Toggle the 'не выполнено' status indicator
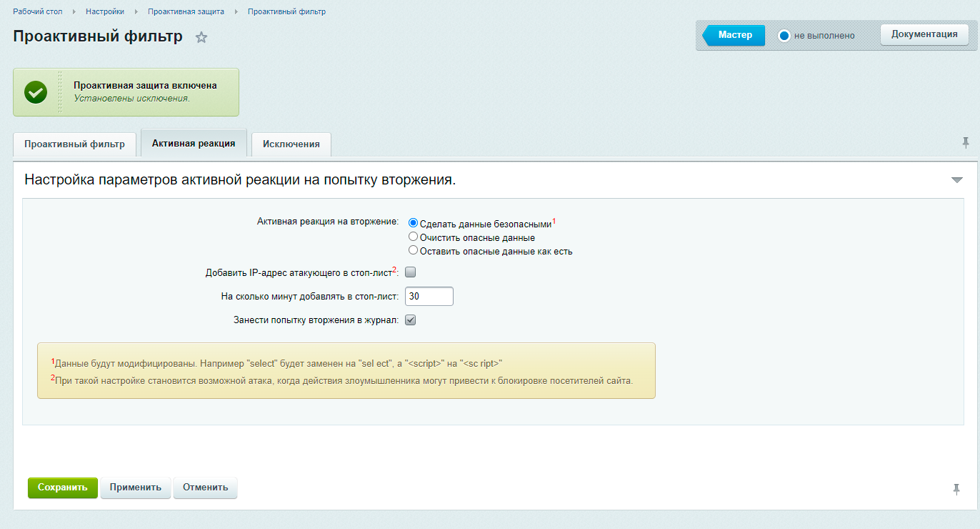Screen dimensions: 980x529 784,36
